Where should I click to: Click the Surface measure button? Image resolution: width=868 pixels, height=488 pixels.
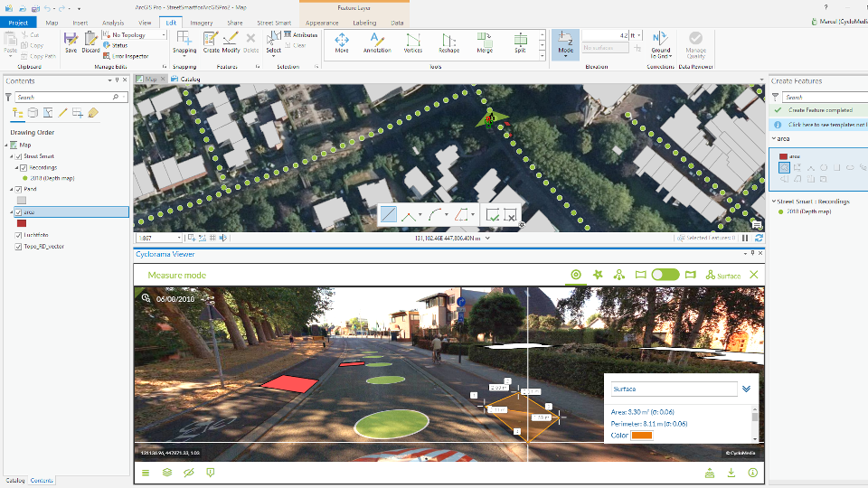[x=723, y=275]
